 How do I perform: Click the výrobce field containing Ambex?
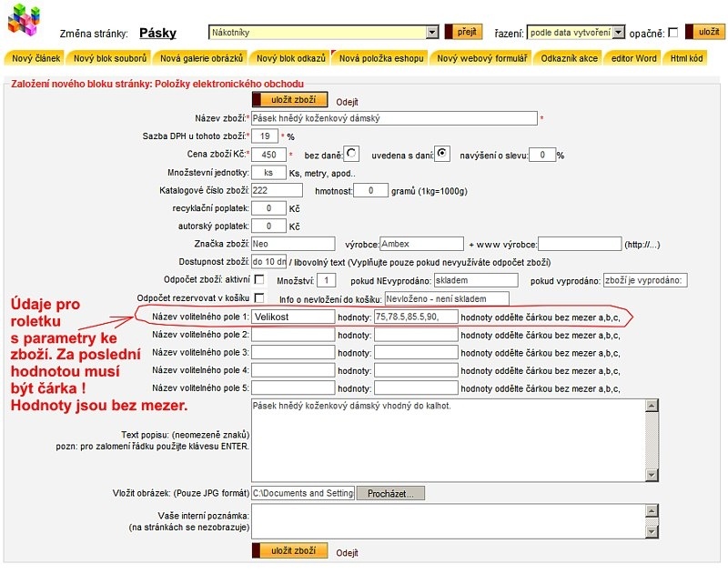pyautogui.click(x=421, y=244)
